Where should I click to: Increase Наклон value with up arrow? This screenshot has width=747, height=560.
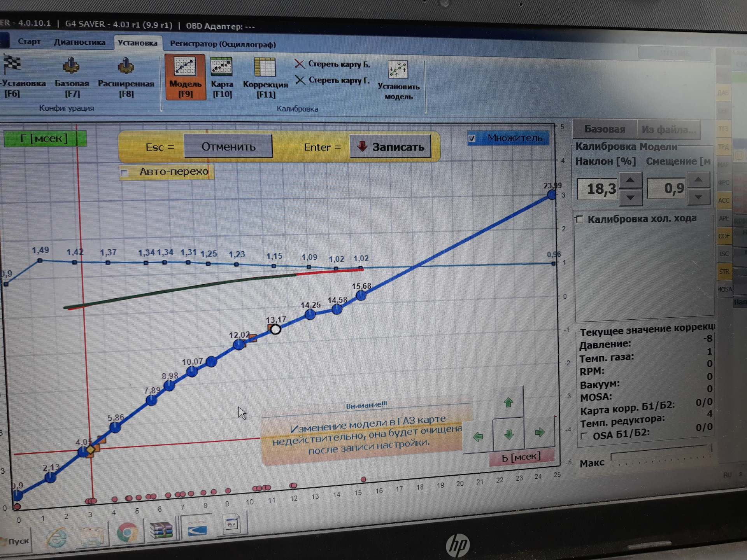(x=630, y=180)
